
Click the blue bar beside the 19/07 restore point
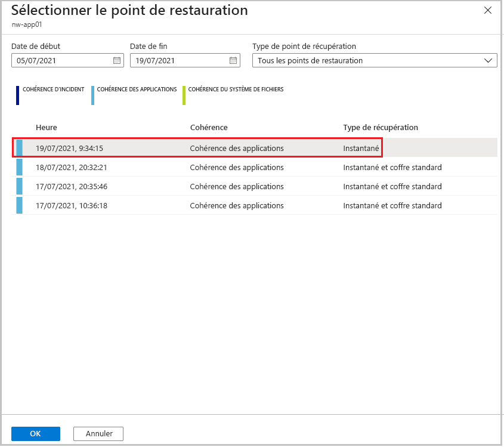pos(18,147)
